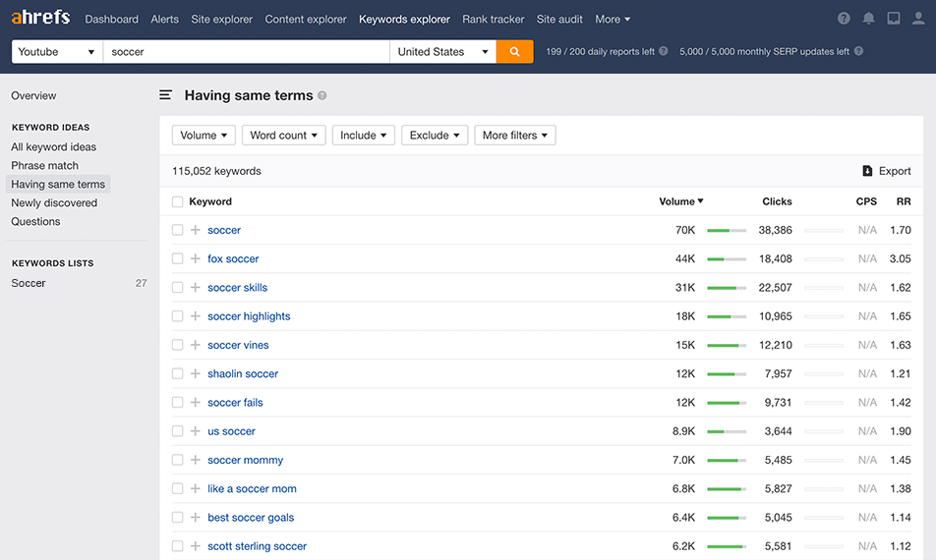Image resolution: width=936 pixels, height=560 pixels.
Task: Open the Word count filter dropdown
Action: 283,136
